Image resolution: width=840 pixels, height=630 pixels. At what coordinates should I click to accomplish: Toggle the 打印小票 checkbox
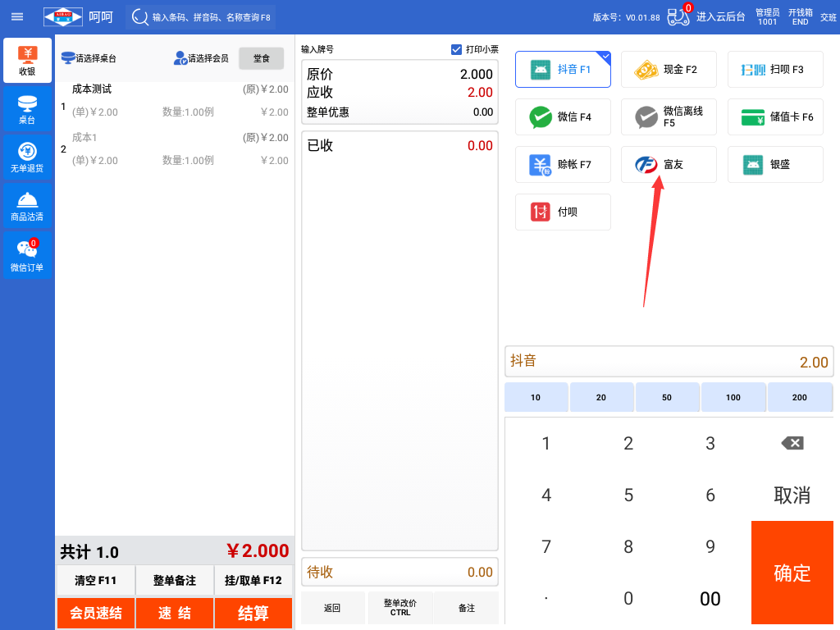pyautogui.click(x=456, y=49)
